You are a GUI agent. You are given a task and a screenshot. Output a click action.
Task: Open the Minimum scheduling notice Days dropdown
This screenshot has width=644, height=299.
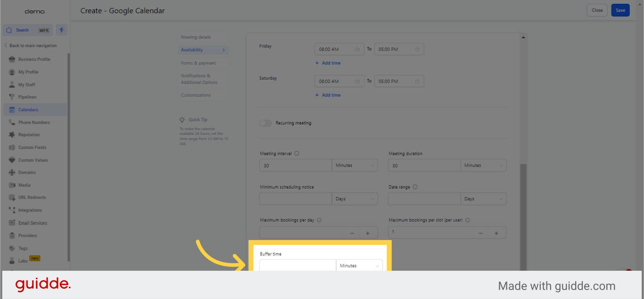coord(355,199)
